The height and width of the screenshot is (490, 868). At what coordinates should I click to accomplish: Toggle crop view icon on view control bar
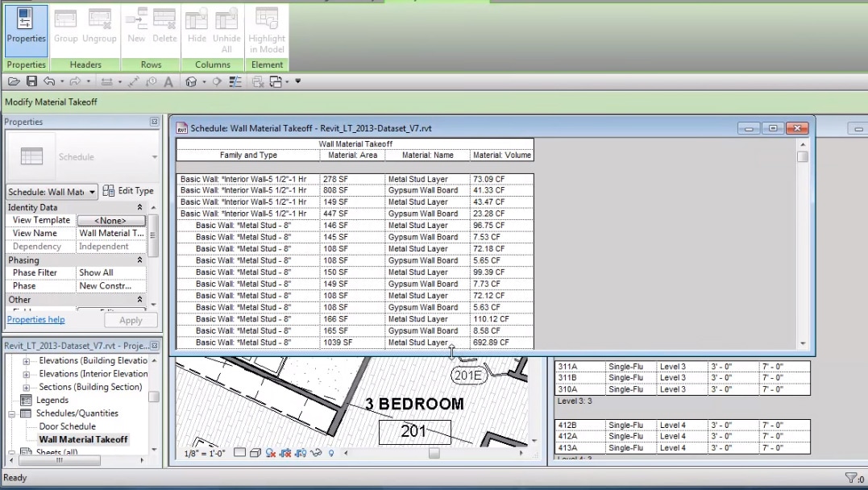coord(286,453)
